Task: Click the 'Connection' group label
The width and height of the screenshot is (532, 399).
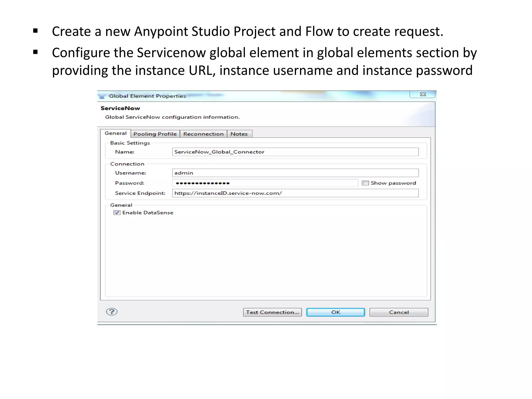Action: (x=127, y=164)
